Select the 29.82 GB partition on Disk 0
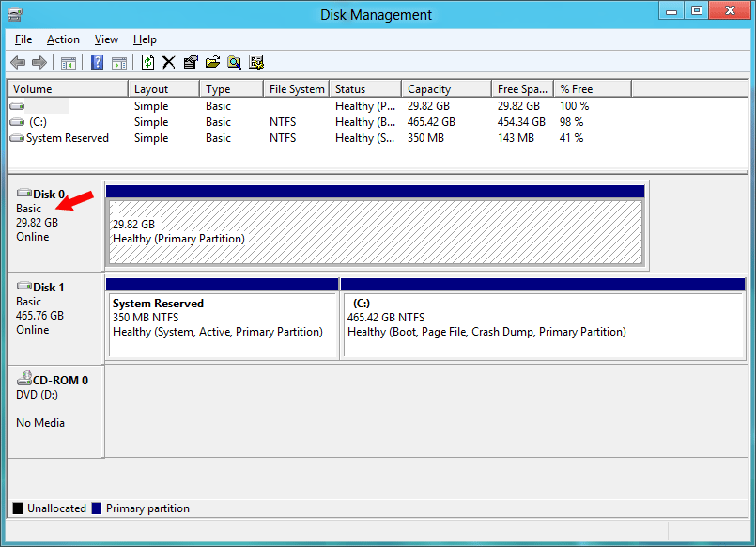The height and width of the screenshot is (547, 756). pyautogui.click(x=374, y=232)
